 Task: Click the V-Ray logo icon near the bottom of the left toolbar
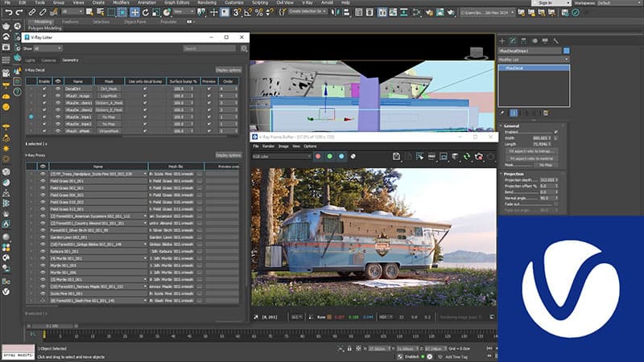(6, 292)
